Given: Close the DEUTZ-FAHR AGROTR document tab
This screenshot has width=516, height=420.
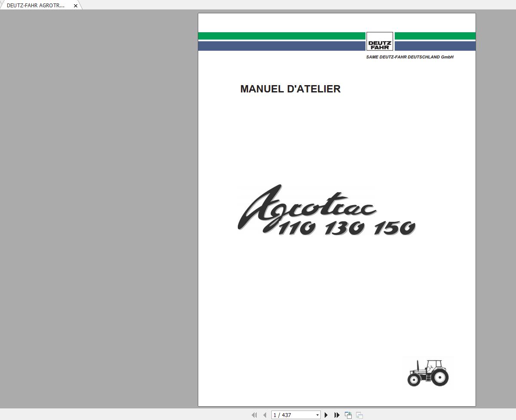Looking at the screenshot, I should point(75,6).
